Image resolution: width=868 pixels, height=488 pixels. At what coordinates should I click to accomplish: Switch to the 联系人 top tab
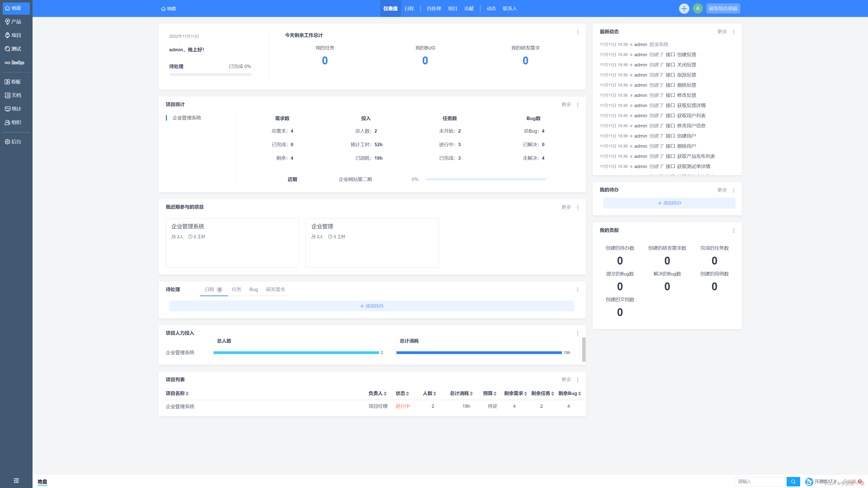510,8
